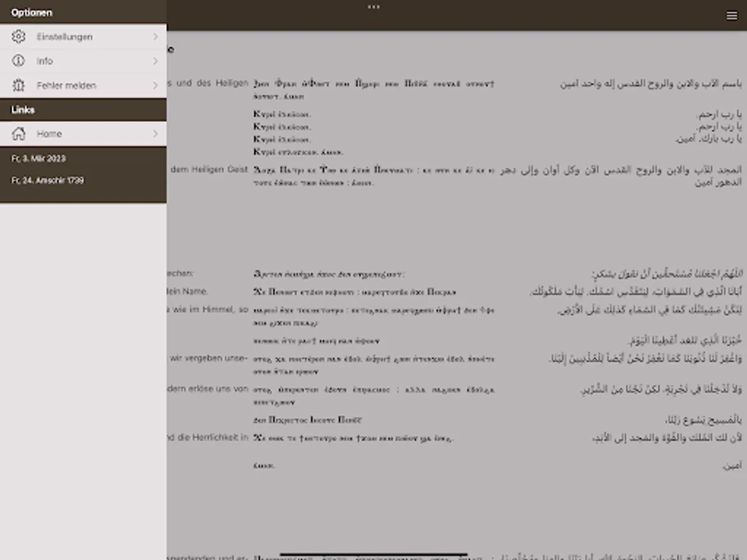Go to Home link entry
The width and height of the screenshot is (747, 560).
pyautogui.click(x=83, y=134)
